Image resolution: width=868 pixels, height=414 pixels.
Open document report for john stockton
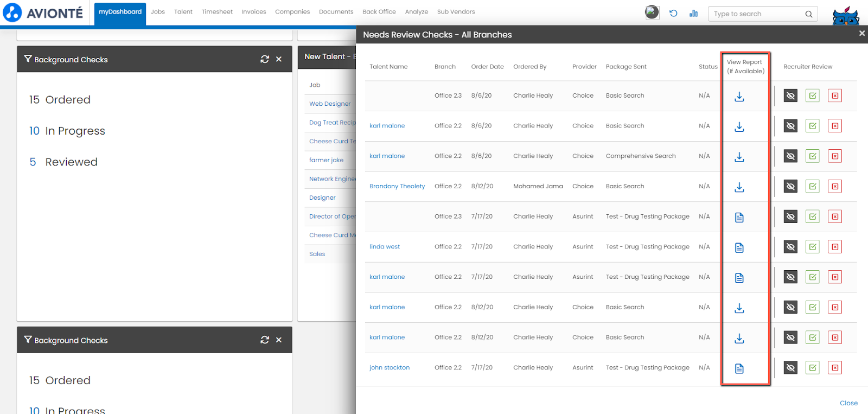[739, 368]
